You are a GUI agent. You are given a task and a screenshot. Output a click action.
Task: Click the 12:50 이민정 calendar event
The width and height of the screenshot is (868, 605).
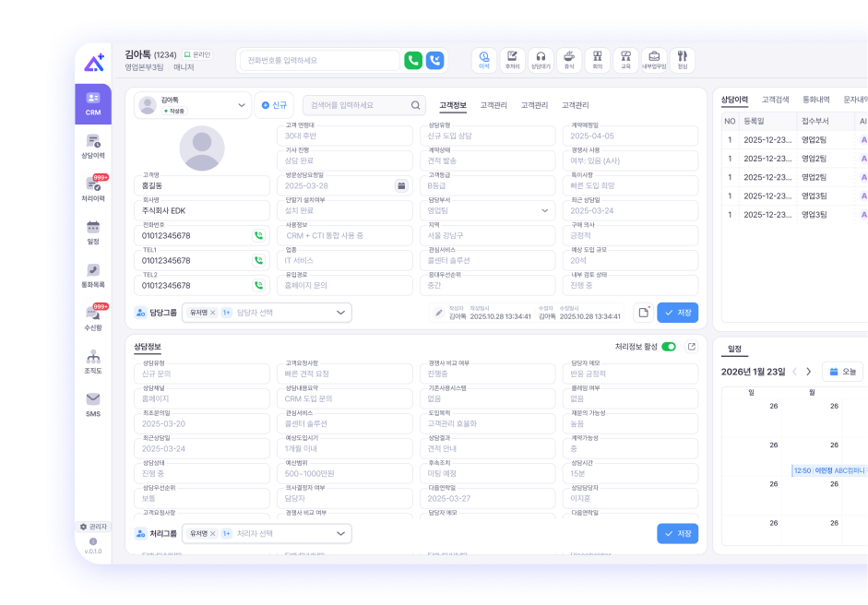pos(829,470)
